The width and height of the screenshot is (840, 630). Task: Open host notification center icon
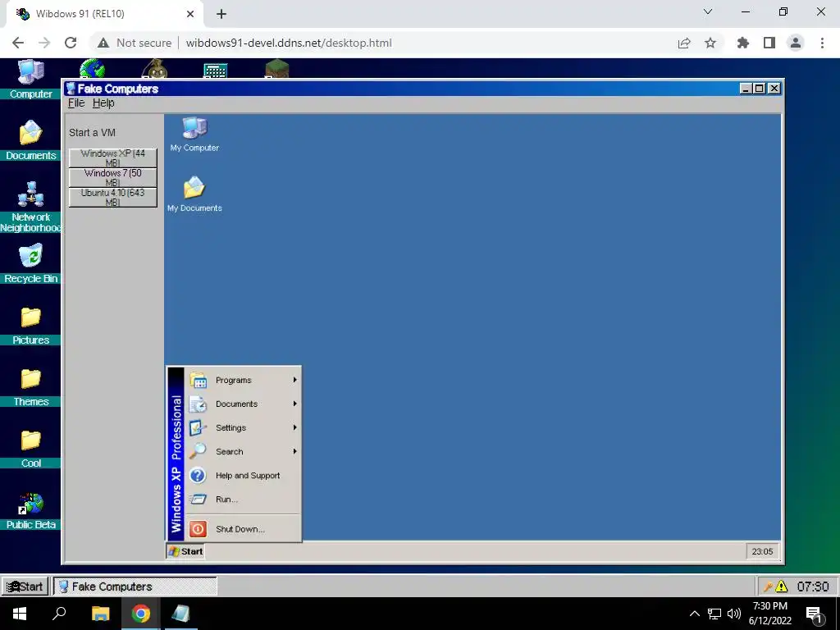point(815,614)
